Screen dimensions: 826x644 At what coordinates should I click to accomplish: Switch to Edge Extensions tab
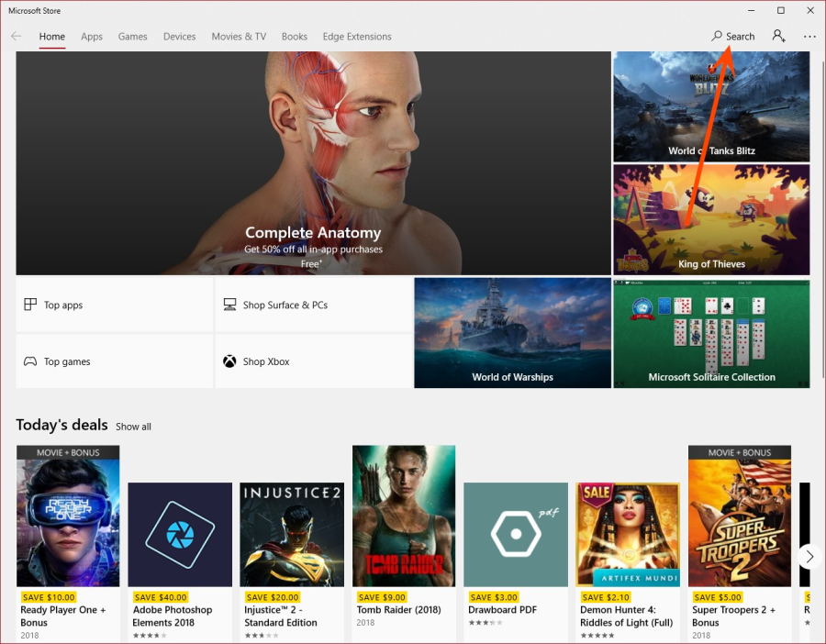click(357, 37)
